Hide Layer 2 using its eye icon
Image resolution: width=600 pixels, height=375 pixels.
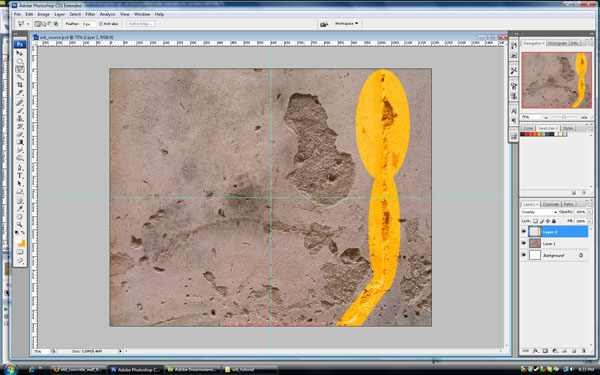[524, 232]
